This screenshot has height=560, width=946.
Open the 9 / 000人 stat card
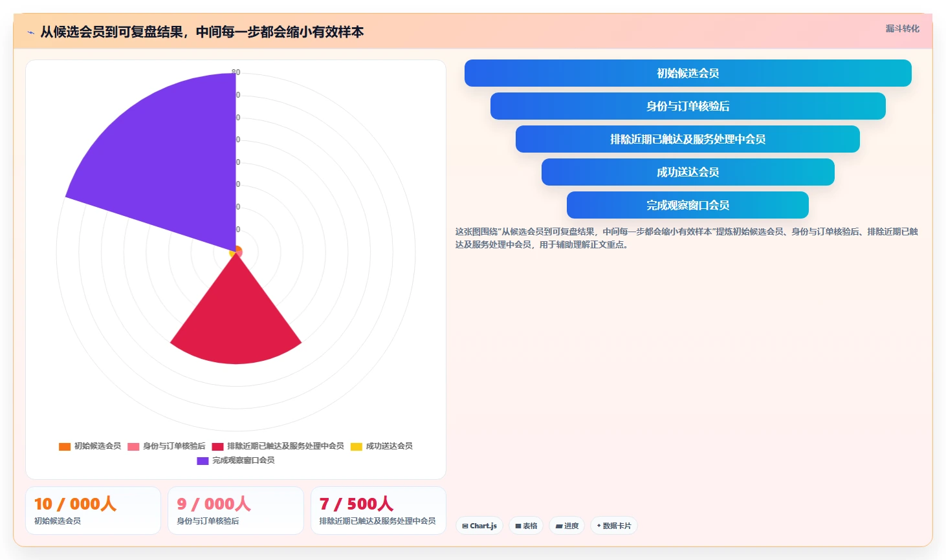[236, 511]
